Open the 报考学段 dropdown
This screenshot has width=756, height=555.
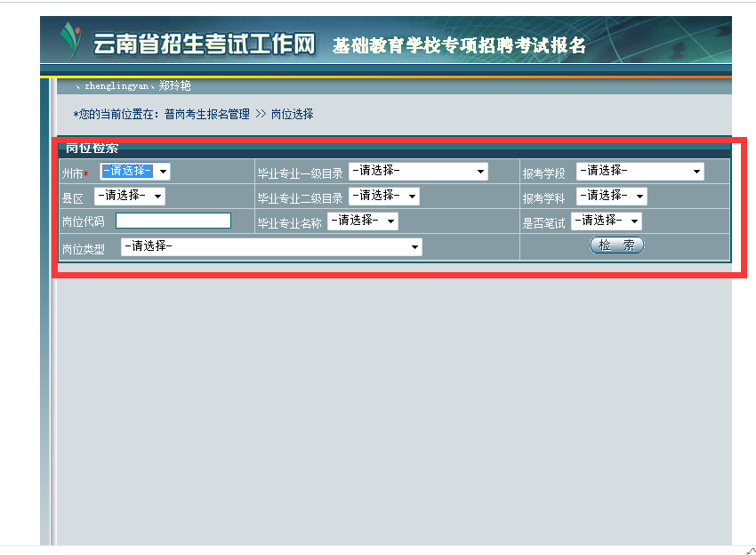pos(639,172)
